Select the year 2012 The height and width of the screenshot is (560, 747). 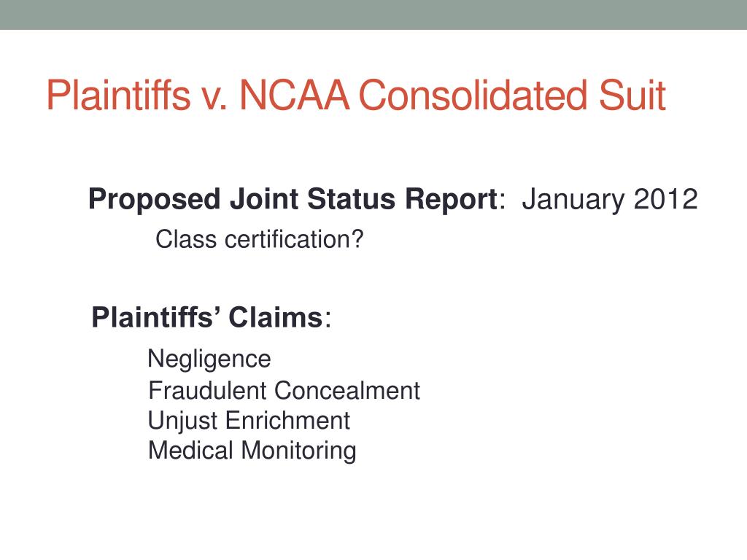pyautogui.click(x=665, y=199)
